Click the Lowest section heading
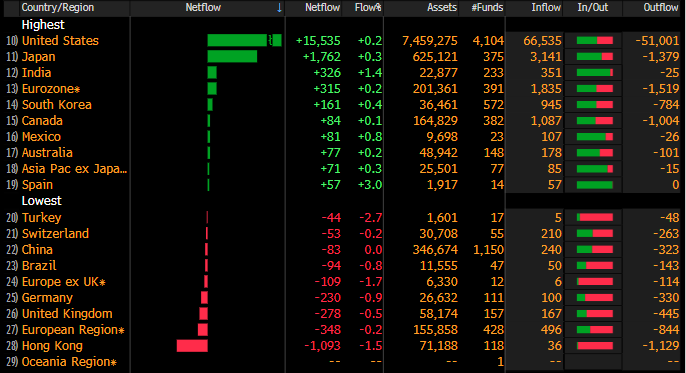The height and width of the screenshot is (373, 686). tap(42, 201)
